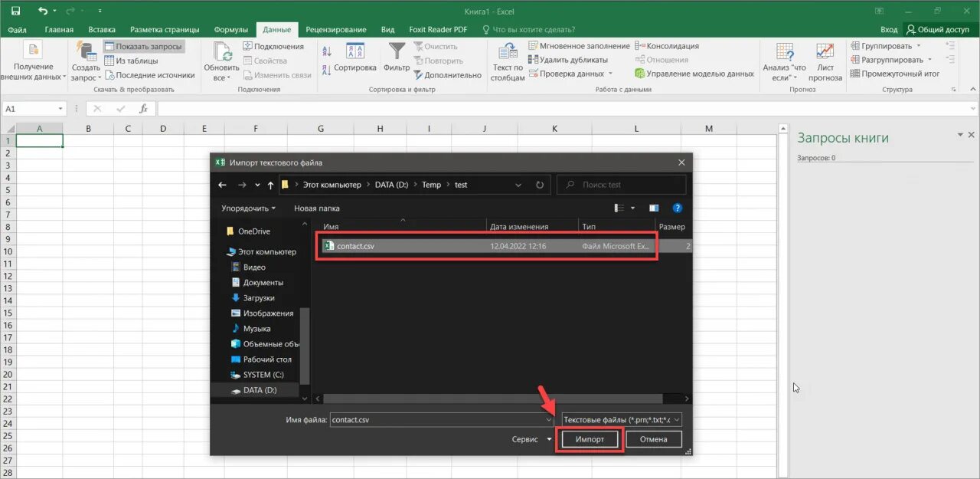Click Удалить дубликаты command
This screenshot has width=980, height=479.
point(567,60)
